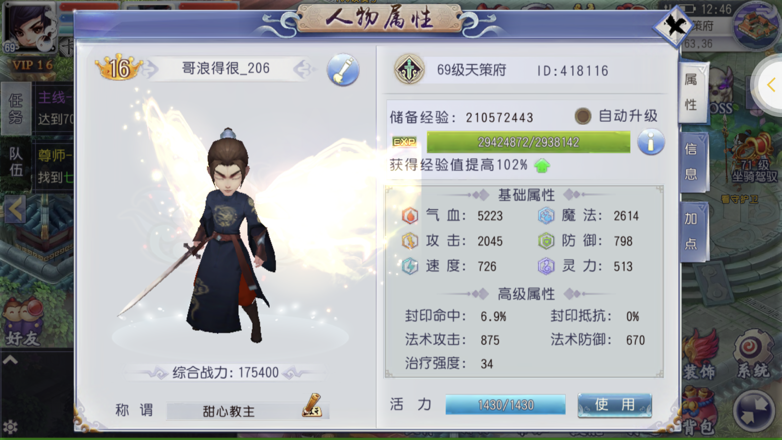This screenshot has height=440, width=782.
Task: Click the green EXP progress bar
Action: click(528, 143)
